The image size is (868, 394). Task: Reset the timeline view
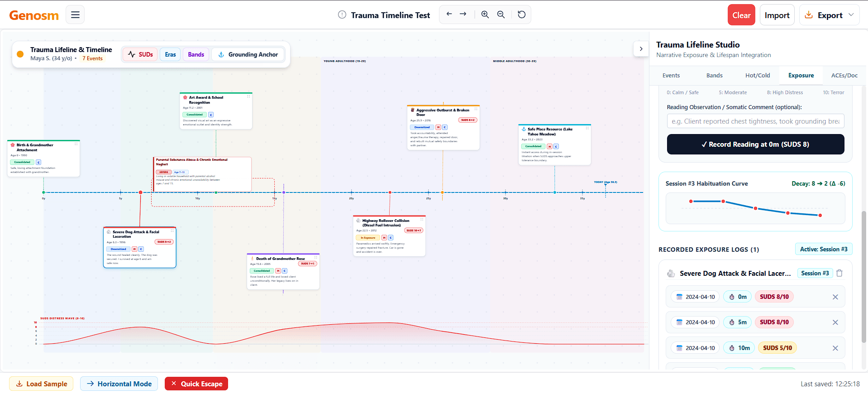coord(522,14)
